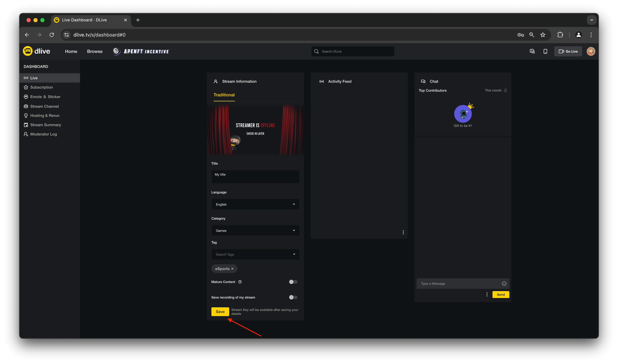
Task: Select the Traditional tab in Stream Information
Action: pos(224,95)
